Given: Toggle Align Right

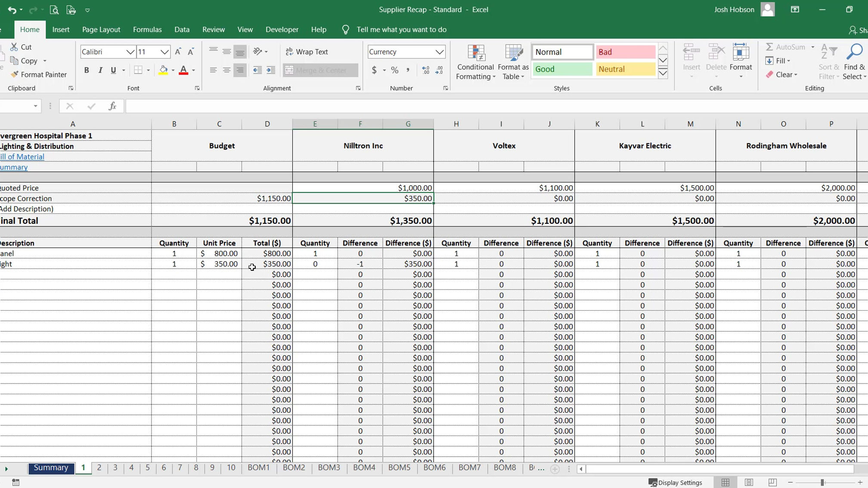Looking at the screenshot, I should (240, 70).
